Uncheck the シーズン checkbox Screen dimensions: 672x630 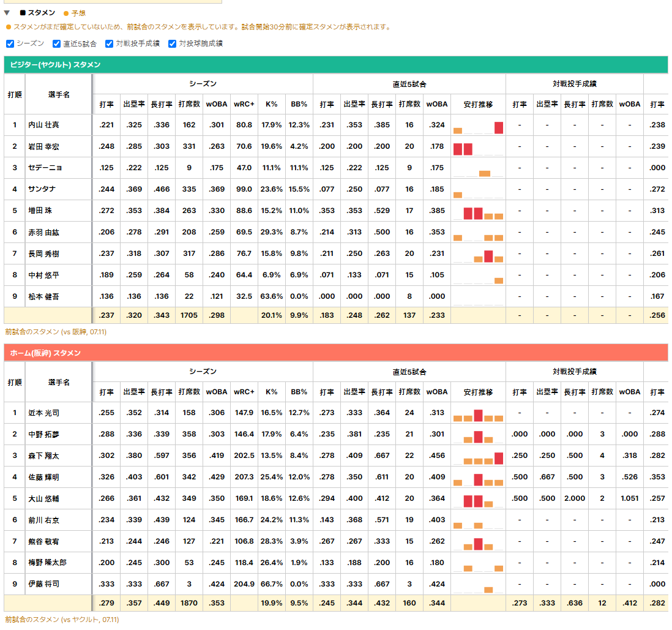(10, 43)
